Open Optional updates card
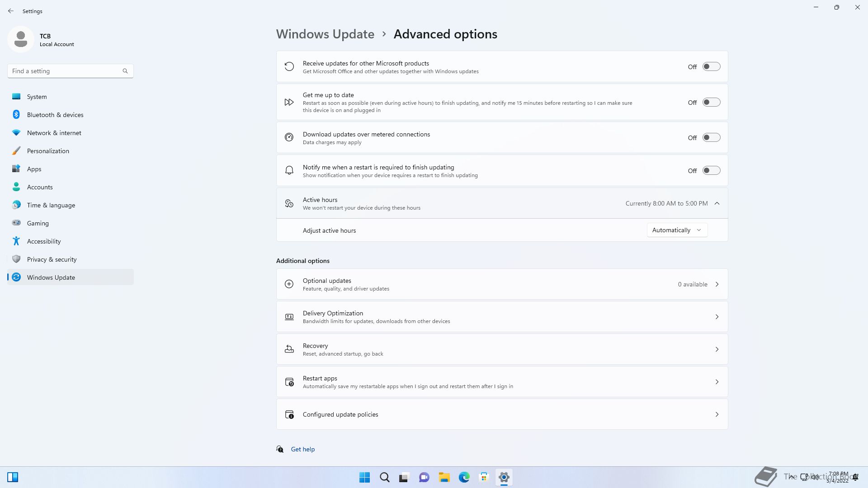Image resolution: width=868 pixels, height=488 pixels. [502, 284]
